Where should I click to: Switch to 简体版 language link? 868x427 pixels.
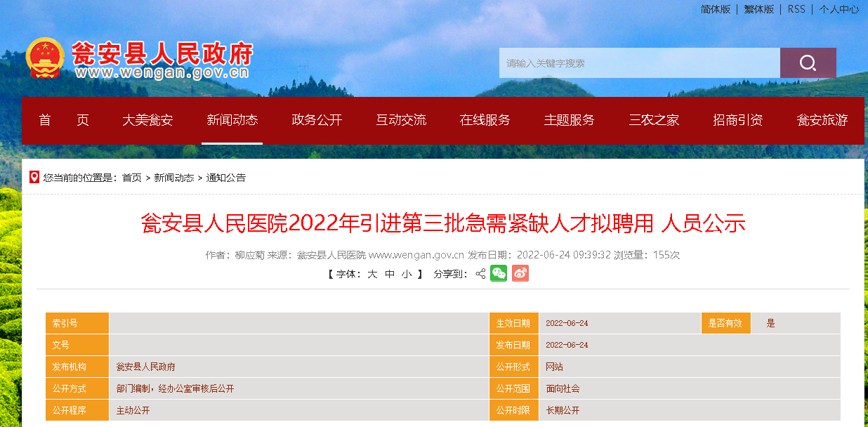point(716,9)
